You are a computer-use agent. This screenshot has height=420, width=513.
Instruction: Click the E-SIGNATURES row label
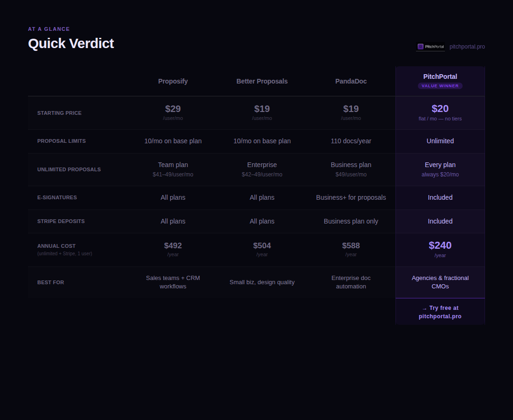[57, 198]
